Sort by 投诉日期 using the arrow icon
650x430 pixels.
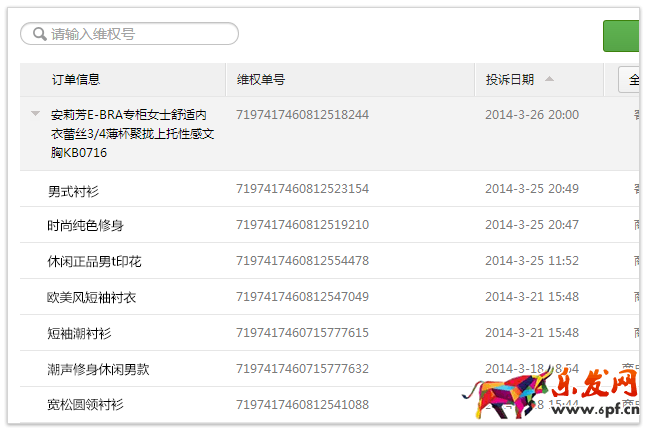pos(549,80)
